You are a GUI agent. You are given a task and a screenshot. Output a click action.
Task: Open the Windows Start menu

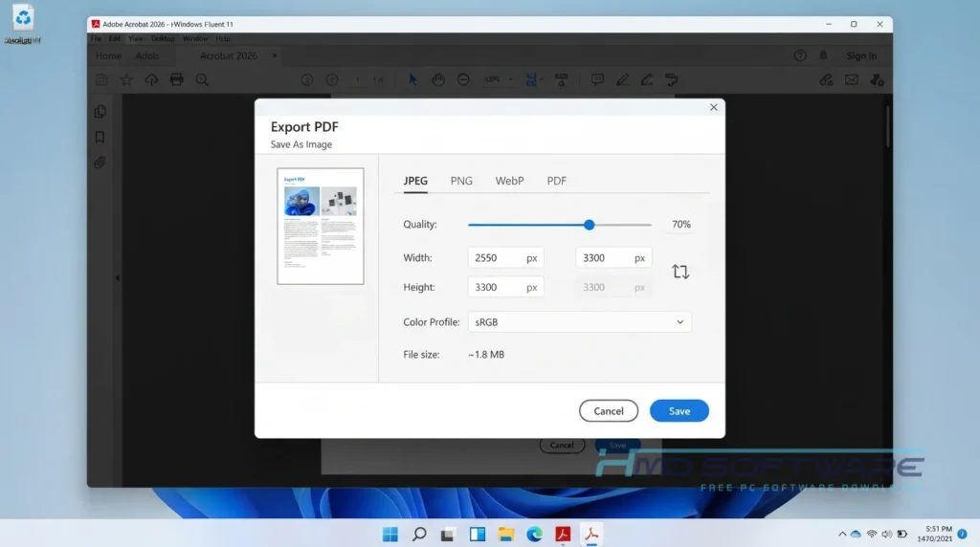pyautogui.click(x=390, y=535)
